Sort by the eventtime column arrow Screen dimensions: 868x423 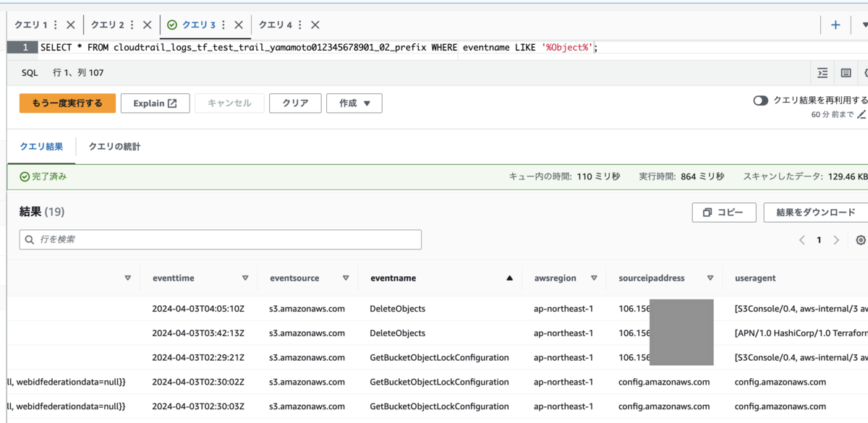(245, 278)
